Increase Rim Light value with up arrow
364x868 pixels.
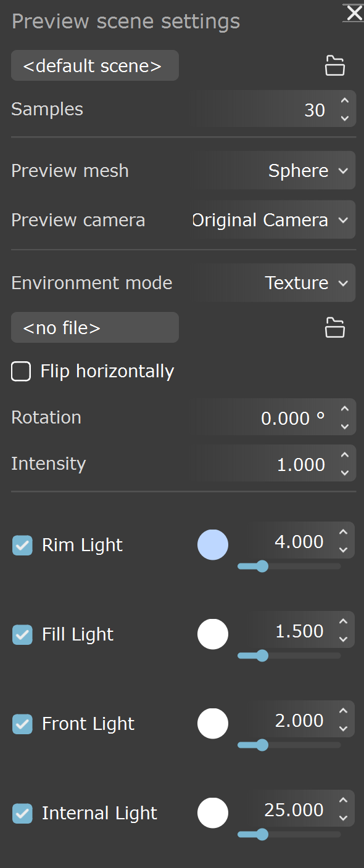point(344,533)
